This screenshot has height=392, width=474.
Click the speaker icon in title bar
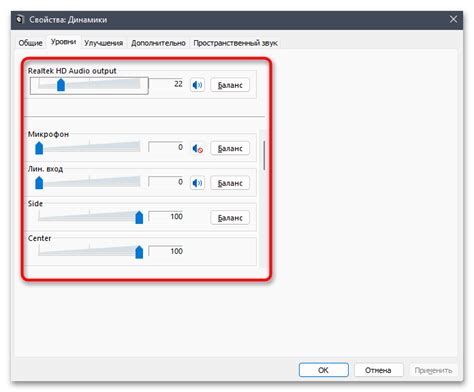20,19
